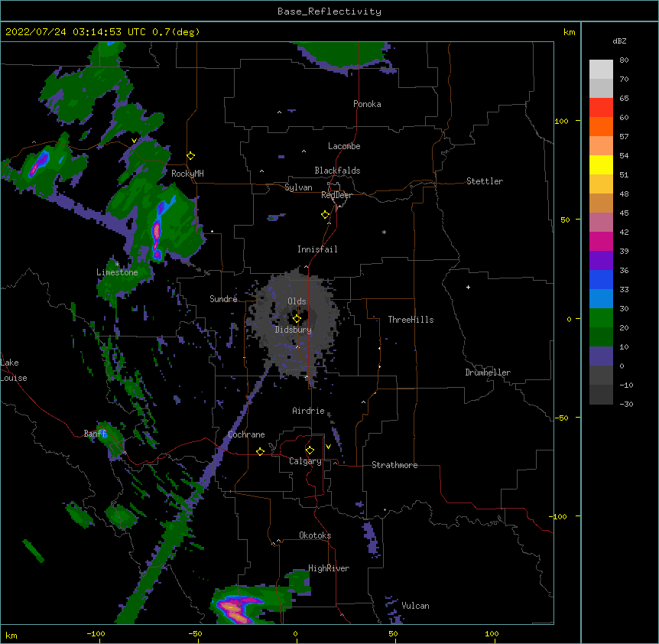The image size is (659, 644).
Task: Click the Stettler label
Action: click(x=485, y=181)
